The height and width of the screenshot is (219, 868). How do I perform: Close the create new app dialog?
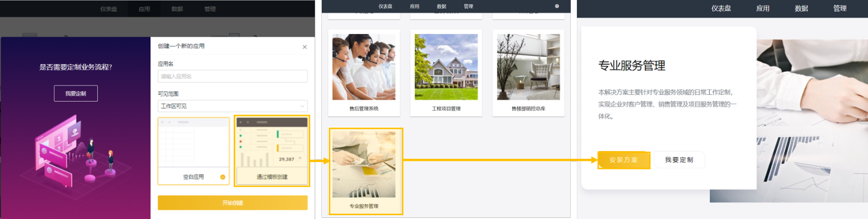tap(304, 47)
